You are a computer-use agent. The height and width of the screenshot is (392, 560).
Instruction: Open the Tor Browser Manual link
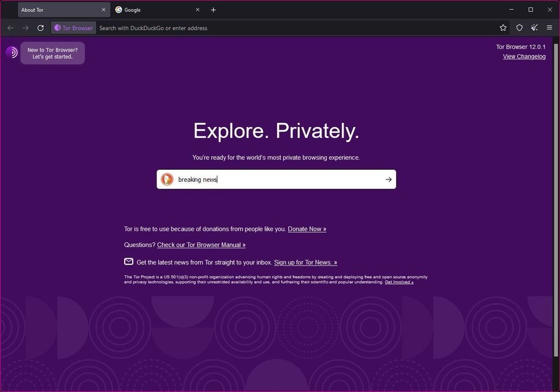[x=201, y=245]
